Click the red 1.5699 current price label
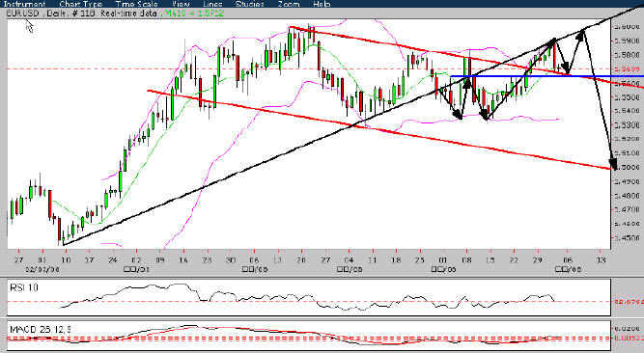644x353 pixels. (627, 68)
